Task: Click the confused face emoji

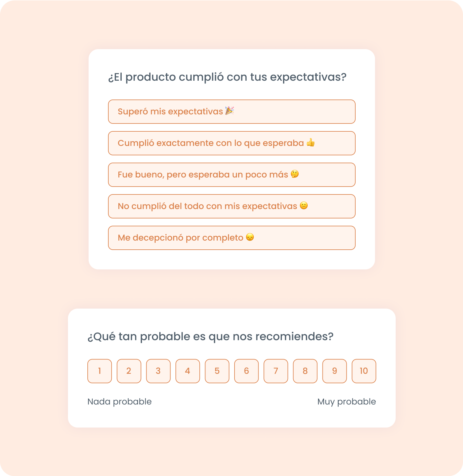Action: coord(304,205)
